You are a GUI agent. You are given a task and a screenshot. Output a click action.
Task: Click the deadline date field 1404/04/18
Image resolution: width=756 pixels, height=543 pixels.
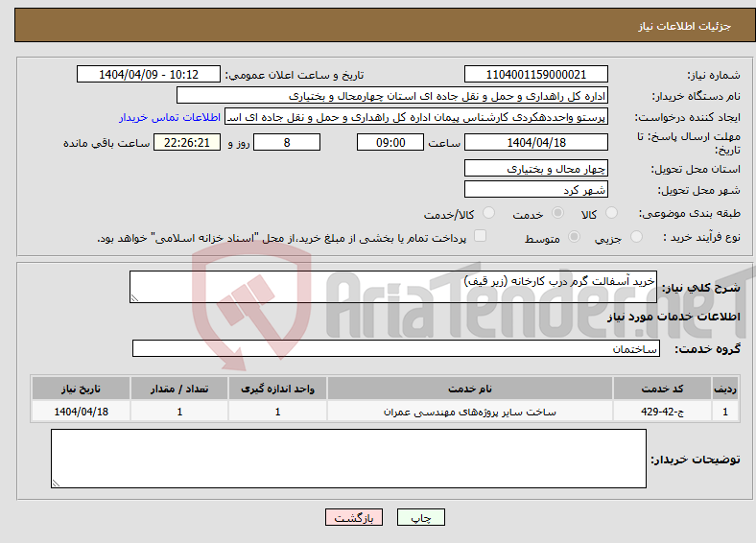tap(535, 142)
